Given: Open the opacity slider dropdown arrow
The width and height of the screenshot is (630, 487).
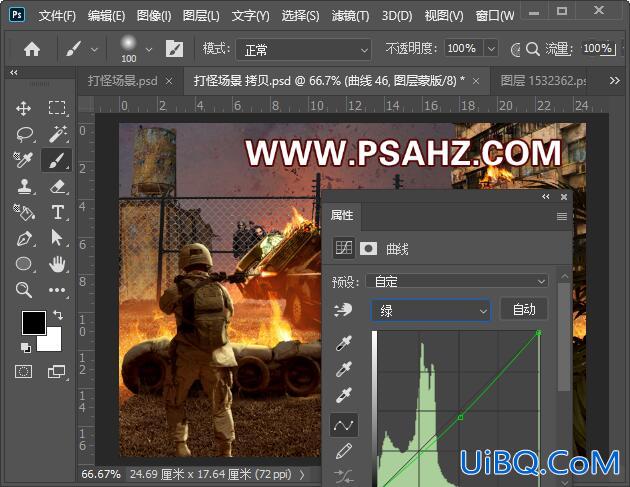Looking at the screenshot, I should pyautogui.click(x=491, y=49).
